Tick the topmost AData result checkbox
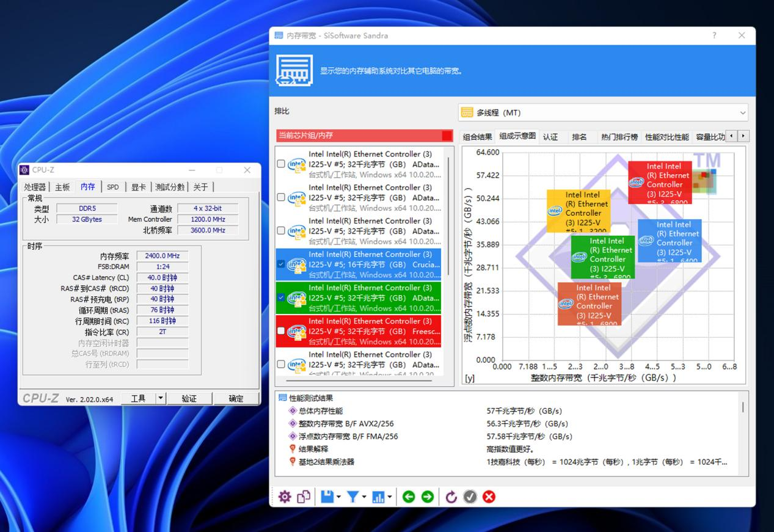774x532 pixels. click(281, 164)
